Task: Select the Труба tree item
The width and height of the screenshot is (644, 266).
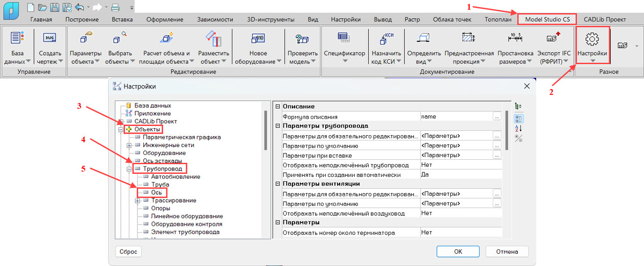Action: (160, 184)
